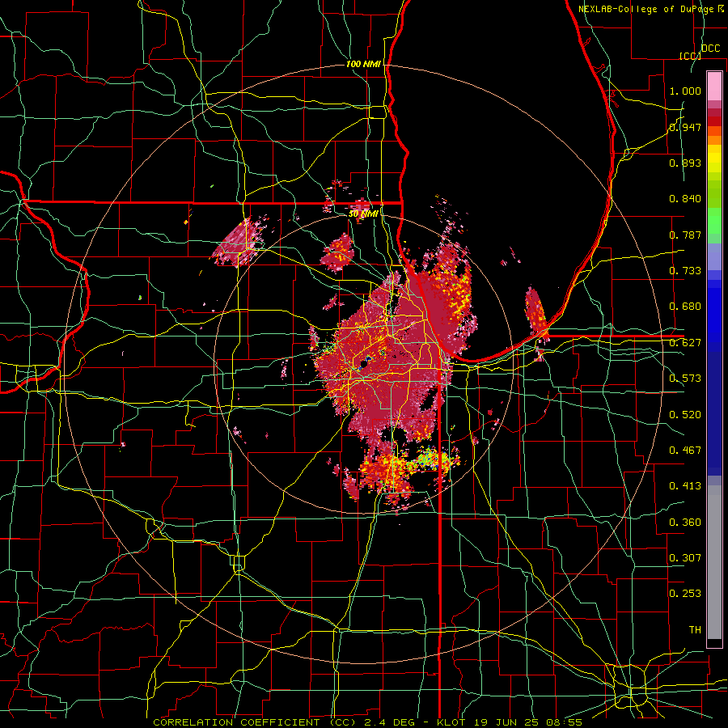Select the 0.573 legend value

coord(685,379)
